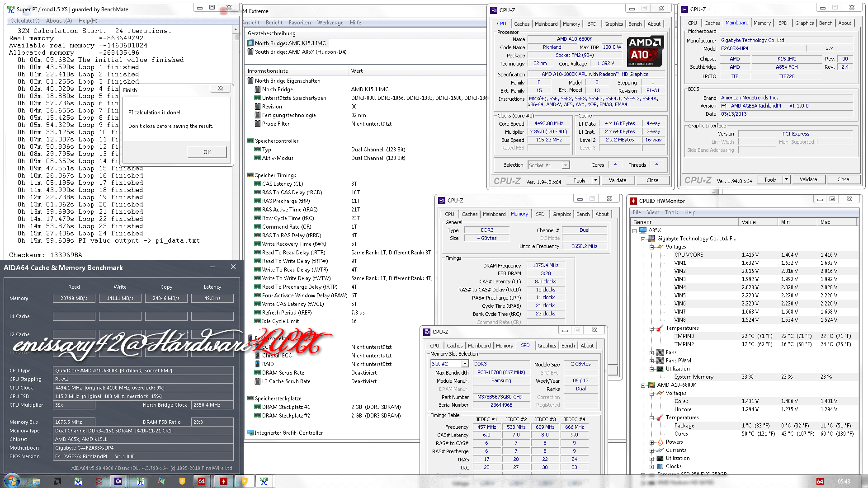Switch to About tab in CPU-Z SPD window
This screenshot has height=488, width=868.
(587, 346)
